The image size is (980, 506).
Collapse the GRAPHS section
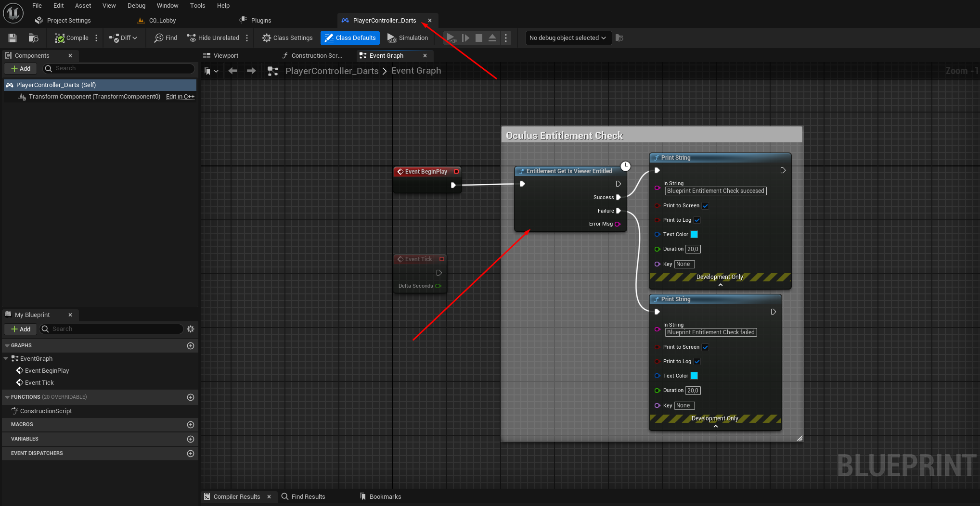(x=7, y=345)
